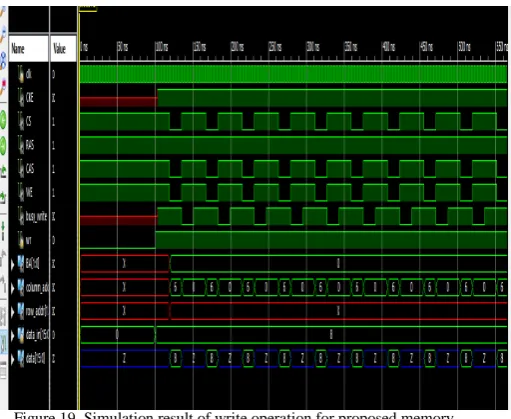The height and width of the screenshot is (419, 511).
Task: Click the row_addr bus icon
Action: coord(21,311)
